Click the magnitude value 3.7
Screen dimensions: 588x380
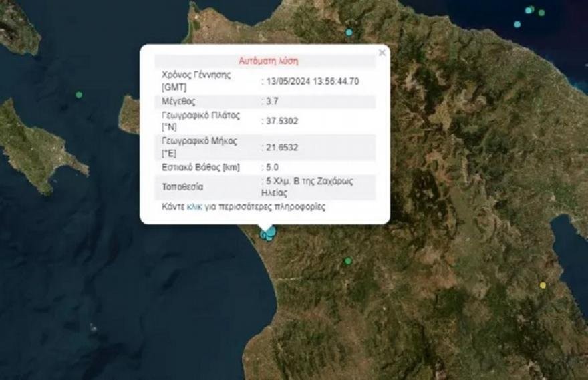point(271,102)
